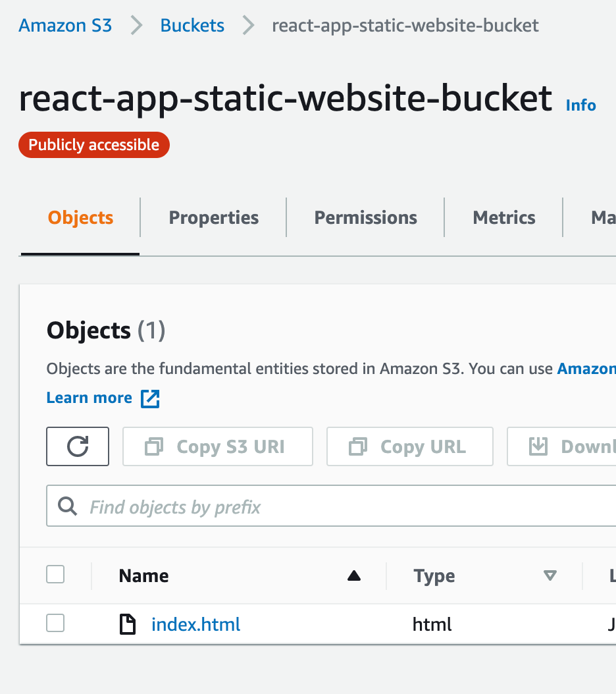
Task: Switch to the Properties tab
Action: 213,217
